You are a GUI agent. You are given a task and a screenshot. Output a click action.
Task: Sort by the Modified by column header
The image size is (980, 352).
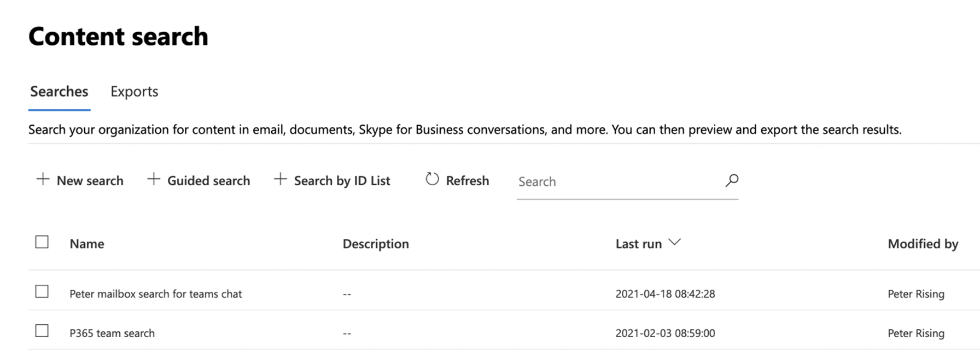tap(923, 244)
